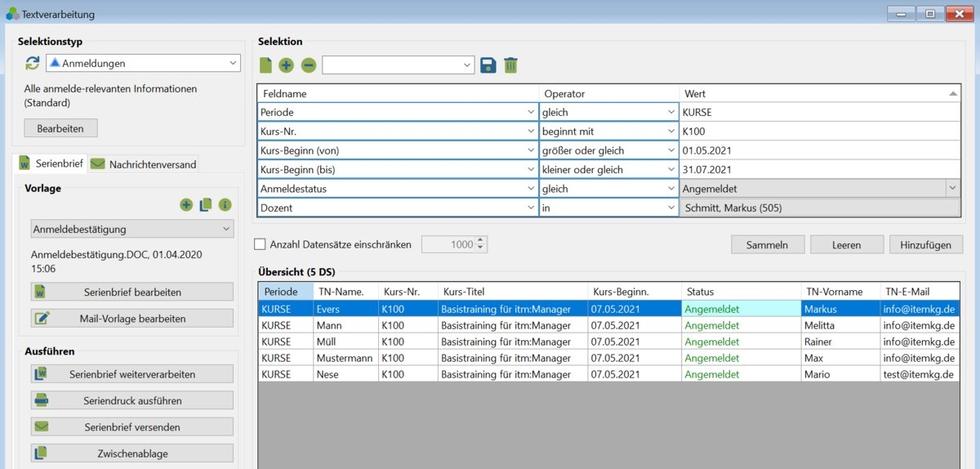Click the green minus icon in Selektion

[308, 65]
